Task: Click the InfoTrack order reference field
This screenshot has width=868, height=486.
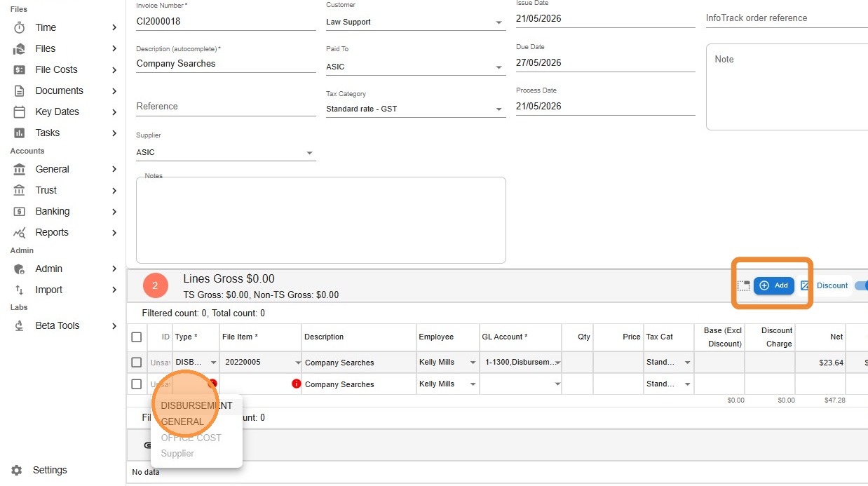Action: coord(787,18)
